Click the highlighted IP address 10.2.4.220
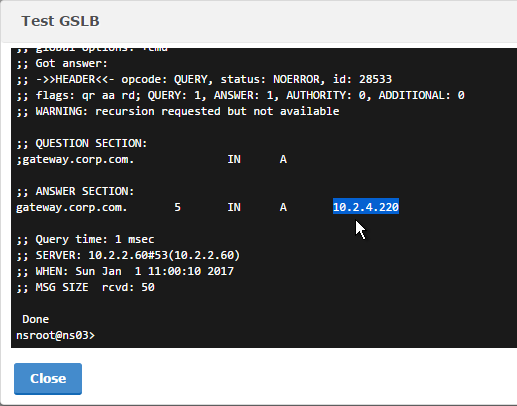The width and height of the screenshot is (517, 406). [x=366, y=207]
